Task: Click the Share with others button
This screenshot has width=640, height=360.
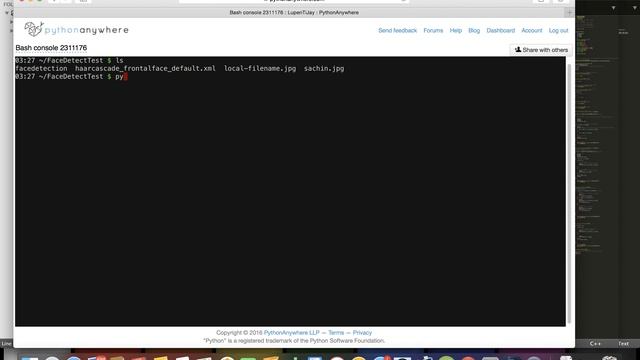Action: [541, 50]
